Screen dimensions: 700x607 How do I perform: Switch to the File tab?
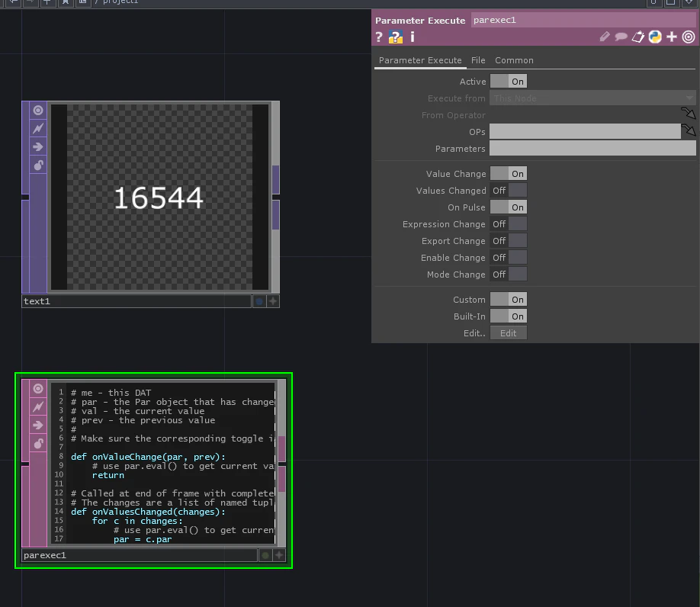(x=478, y=60)
